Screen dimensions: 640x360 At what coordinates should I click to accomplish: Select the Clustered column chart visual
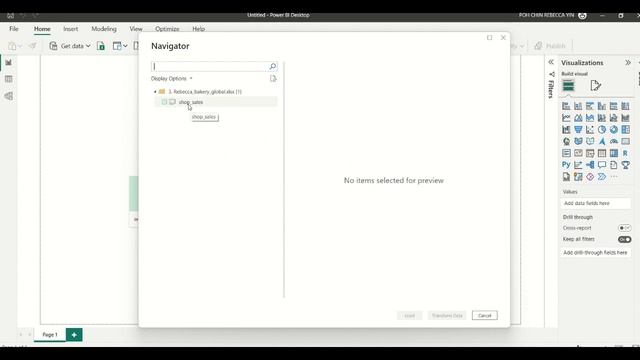pyautogui.click(x=602, y=106)
